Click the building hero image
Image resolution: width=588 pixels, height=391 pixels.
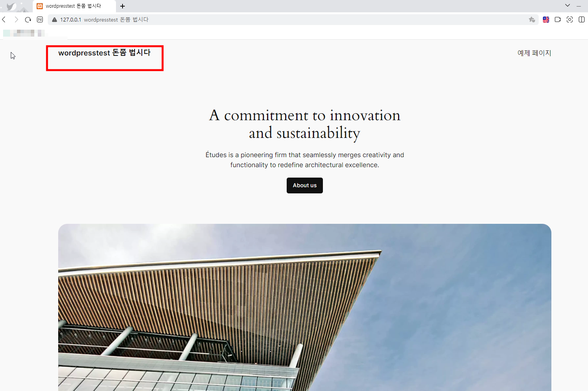point(305,307)
